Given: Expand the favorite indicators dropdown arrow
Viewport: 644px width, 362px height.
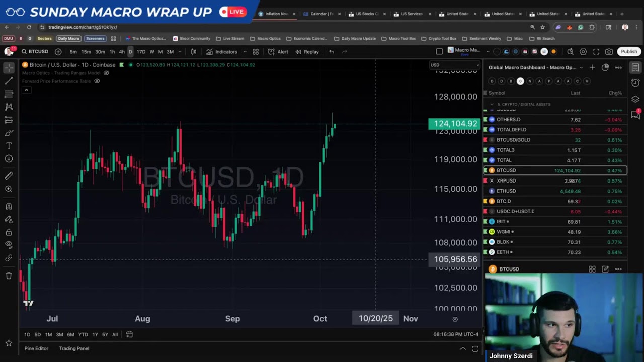Looking at the screenshot, I should coord(245,52).
